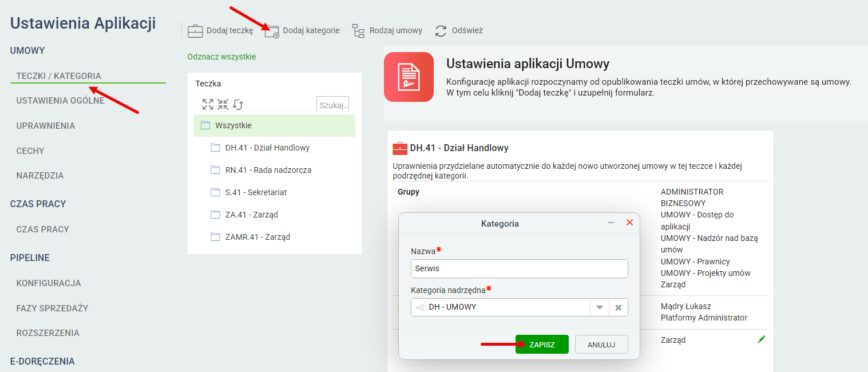Image resolution: width=868 pixels, height=372 pixels.
Task: Click the DH.41 - Dział Handlowy card heading
Action: pyautogui.click(x=459, y=148)
